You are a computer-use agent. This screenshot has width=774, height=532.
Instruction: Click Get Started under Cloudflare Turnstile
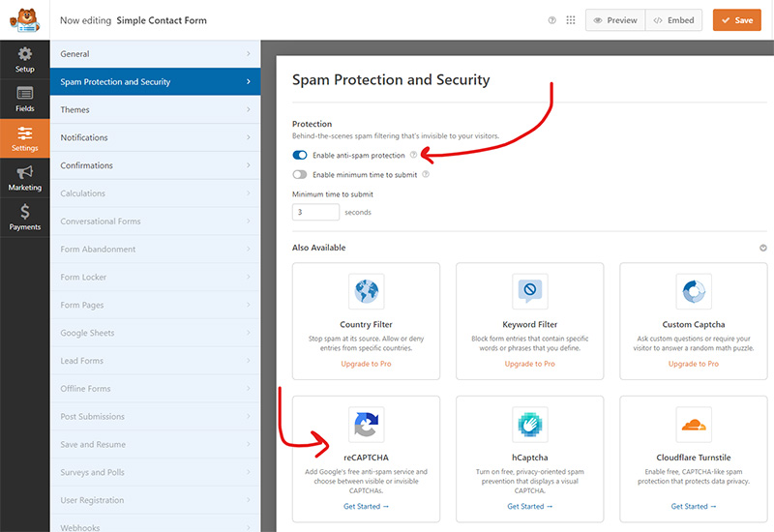point(694,506)
